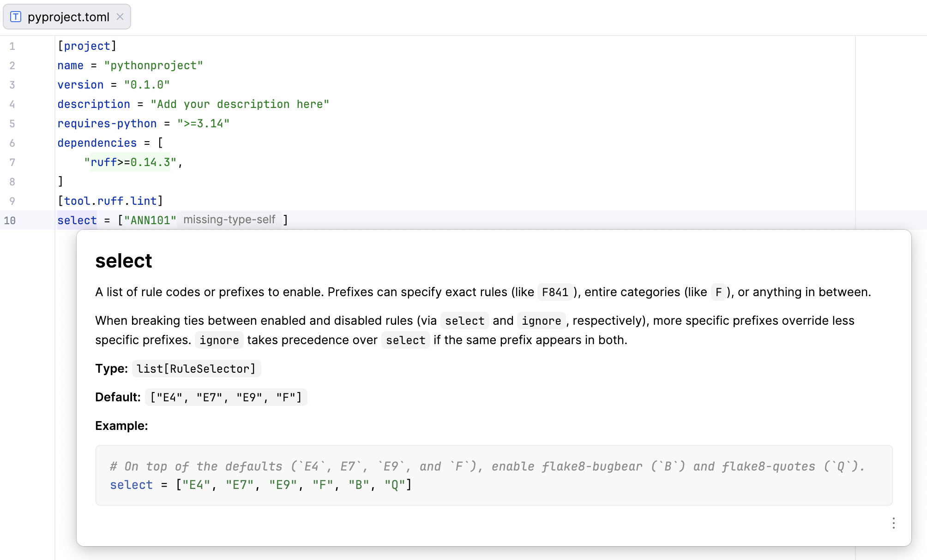Click the Default value chip showing E4 E7 E9 F
This screenshot has height=560, width=927.
[x=226, y=397]
